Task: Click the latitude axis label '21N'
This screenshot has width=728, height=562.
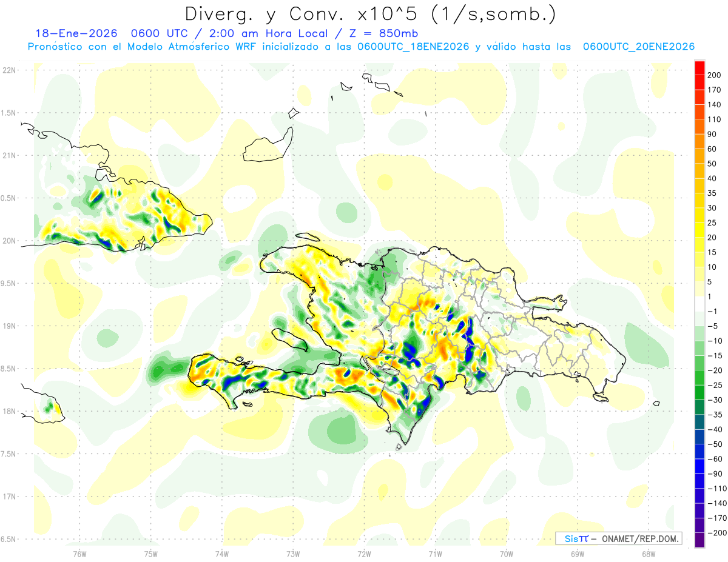Action: (x=8, y=156)
